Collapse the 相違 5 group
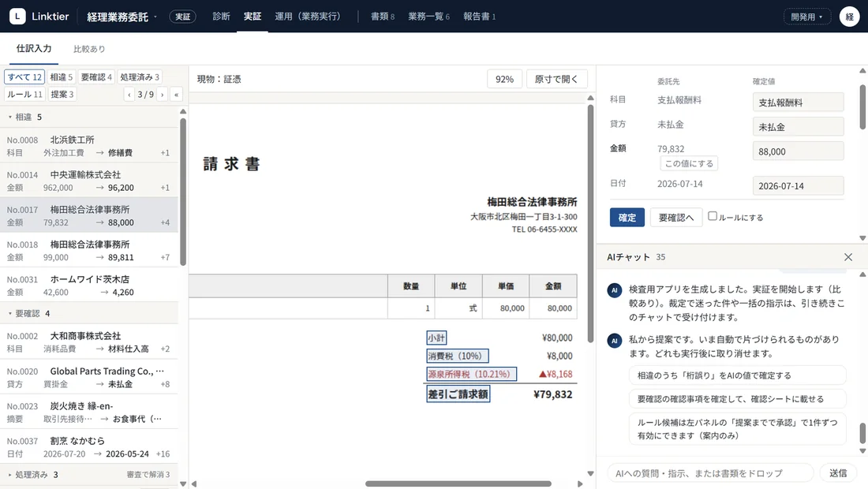 (25, 117)
